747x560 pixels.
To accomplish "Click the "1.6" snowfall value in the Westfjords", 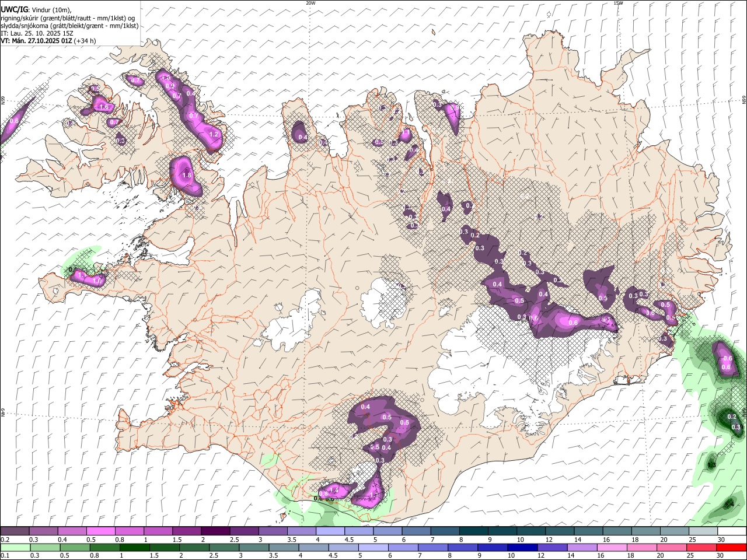I will click(x=104, y=107).
